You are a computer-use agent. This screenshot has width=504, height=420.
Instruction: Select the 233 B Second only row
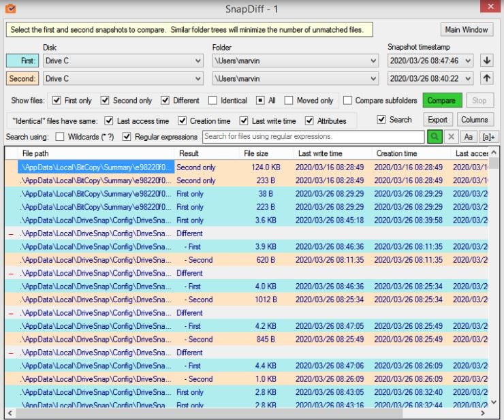point(247,180)
